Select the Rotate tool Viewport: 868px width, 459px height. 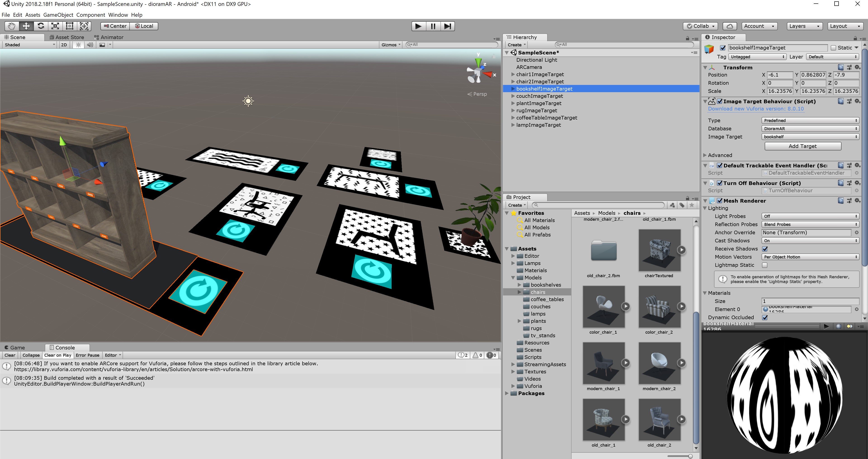pyautogui.click(x=41, y=26)
